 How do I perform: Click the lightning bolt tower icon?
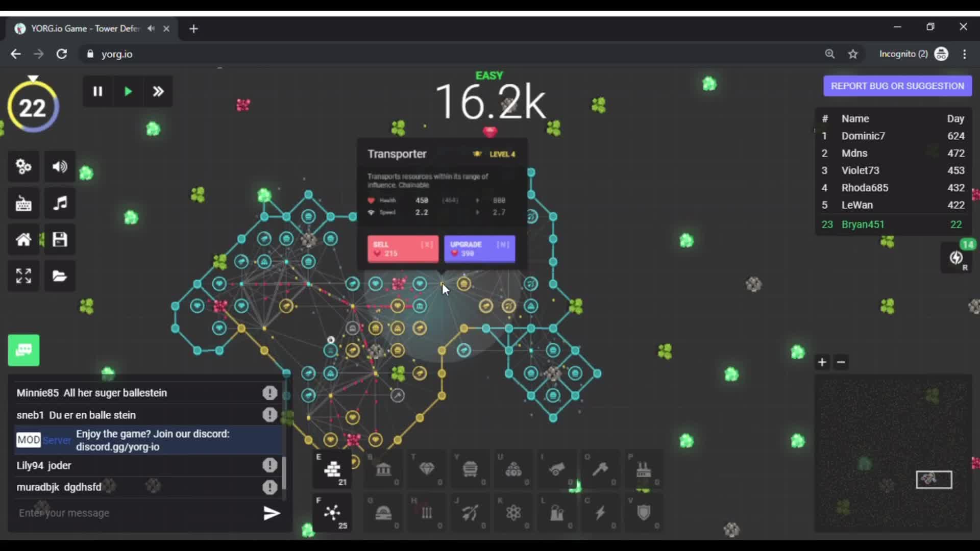(x=600, y=513)
